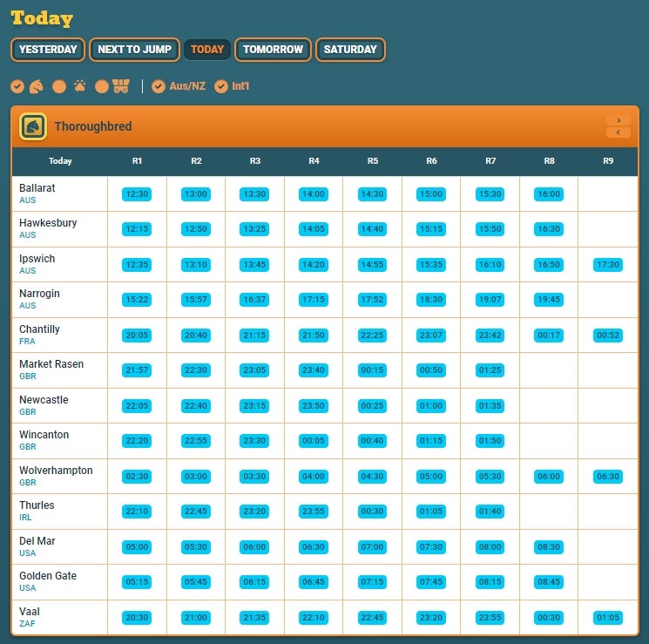Open Market Rasen race 1 at 21:57
This screenshot has width=649, height=644.
tap(137, 370)
